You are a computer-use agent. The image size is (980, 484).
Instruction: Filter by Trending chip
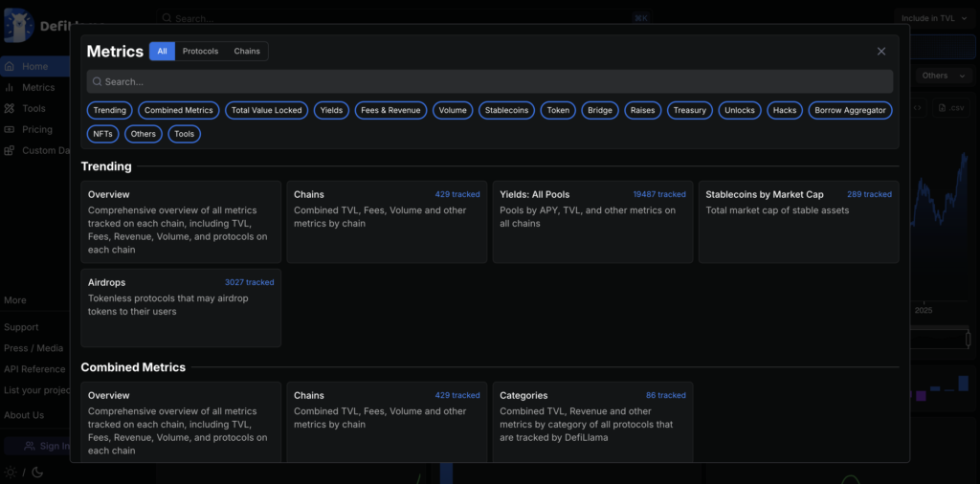pyautogui.click(x=109, y=111)
